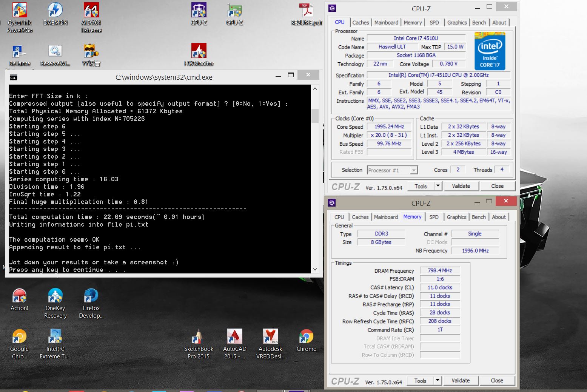Click Validate button in bottom CPU-Z window
This screenshot has width=587, height=392.
click(461, 381)
